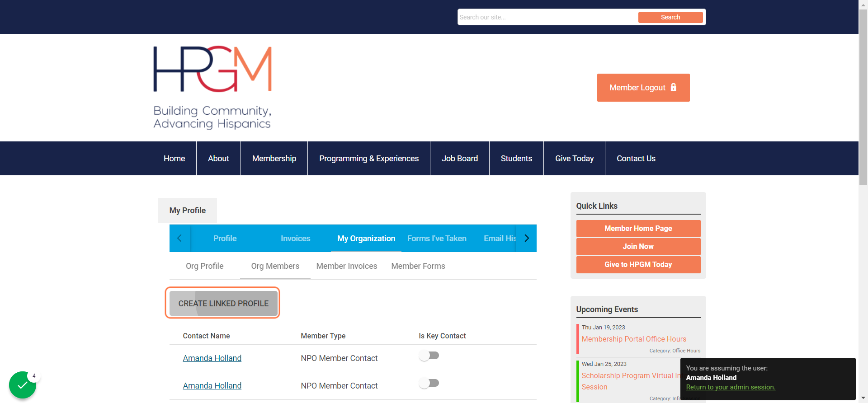Open second Amanda Holland contact link

point(212,386)
